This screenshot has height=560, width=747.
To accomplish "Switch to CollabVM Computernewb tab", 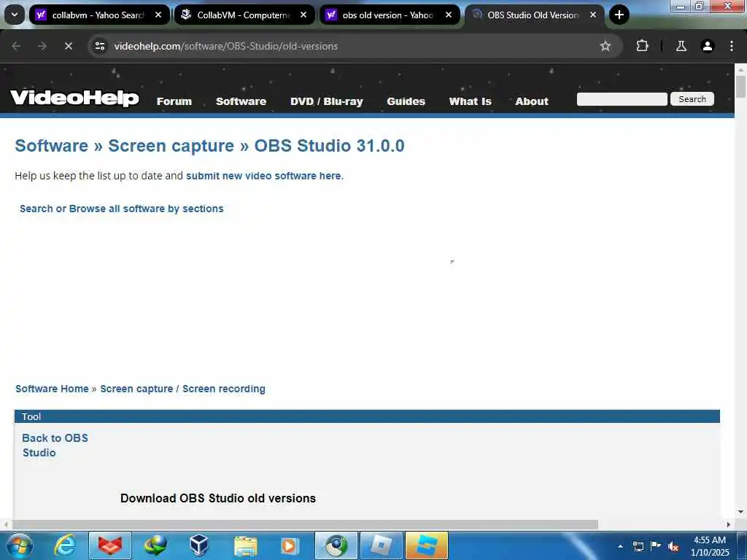I will pyautogui.click(x=244, y=15).
